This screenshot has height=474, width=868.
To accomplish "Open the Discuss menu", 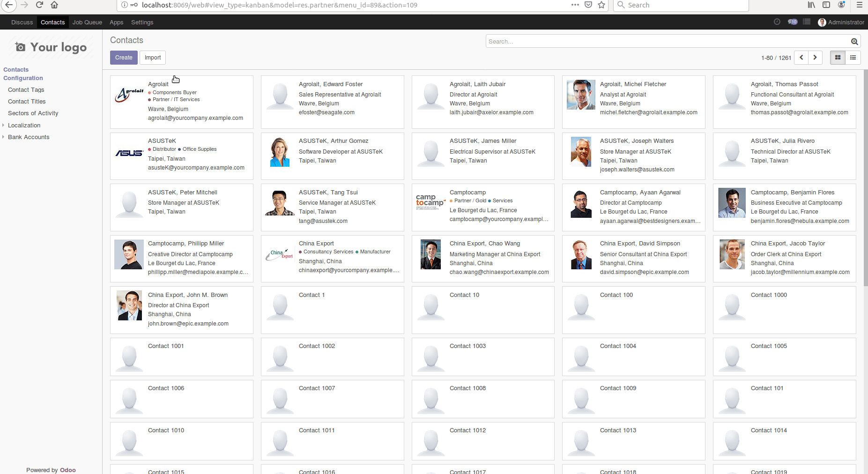I will (x=22, y=22).
